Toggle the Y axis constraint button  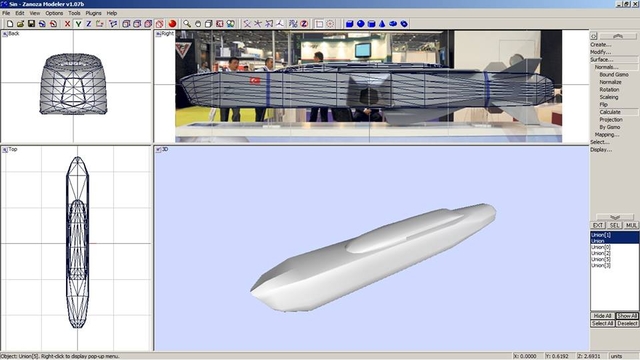pos(78,24)
